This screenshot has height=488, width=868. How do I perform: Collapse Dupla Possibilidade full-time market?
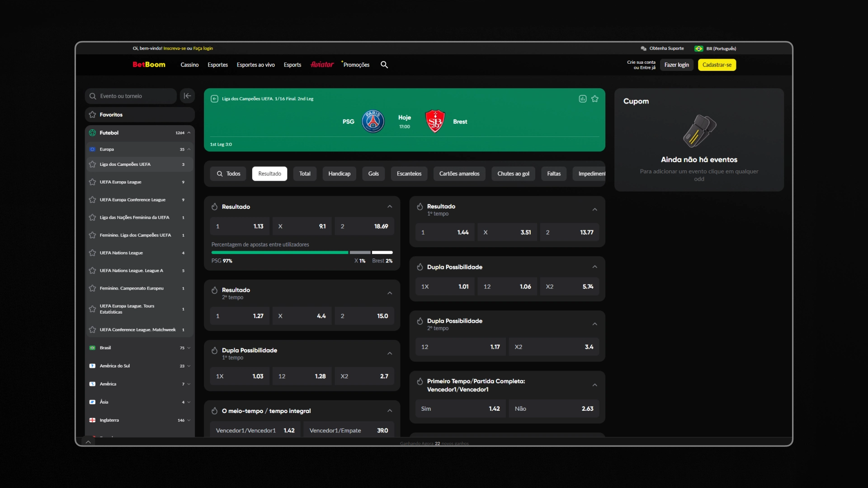(595, 267)
